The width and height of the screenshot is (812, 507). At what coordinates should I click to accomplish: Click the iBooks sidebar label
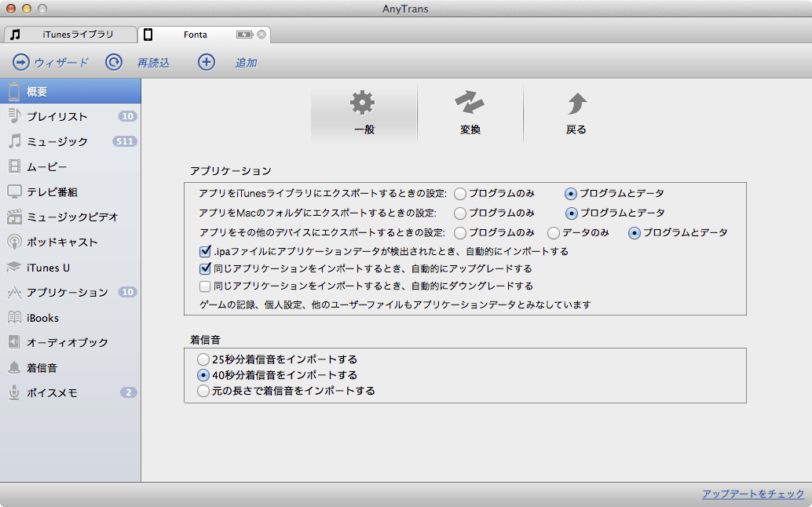(42, 318)
